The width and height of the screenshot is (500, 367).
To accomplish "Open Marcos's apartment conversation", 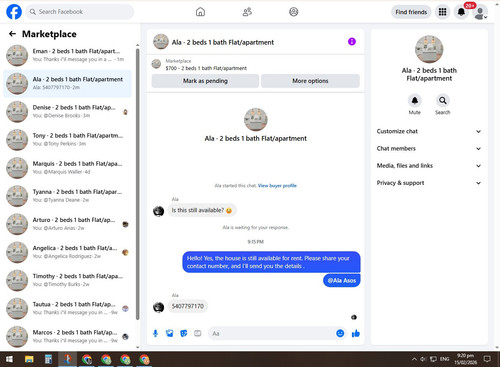I will coord(67,336).
